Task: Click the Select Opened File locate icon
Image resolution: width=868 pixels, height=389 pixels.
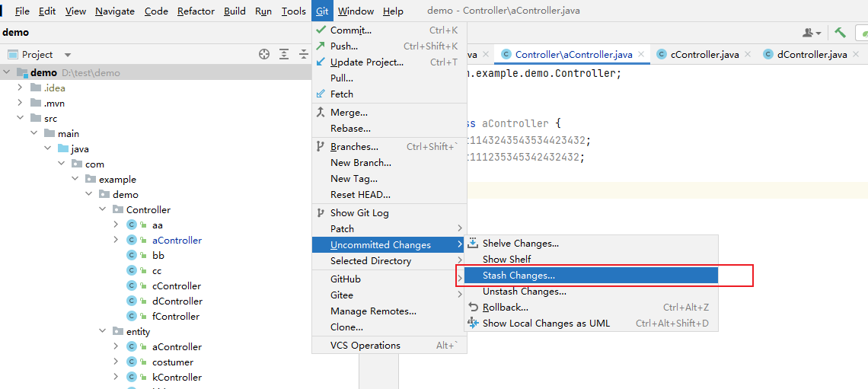Action: point(264,54)
